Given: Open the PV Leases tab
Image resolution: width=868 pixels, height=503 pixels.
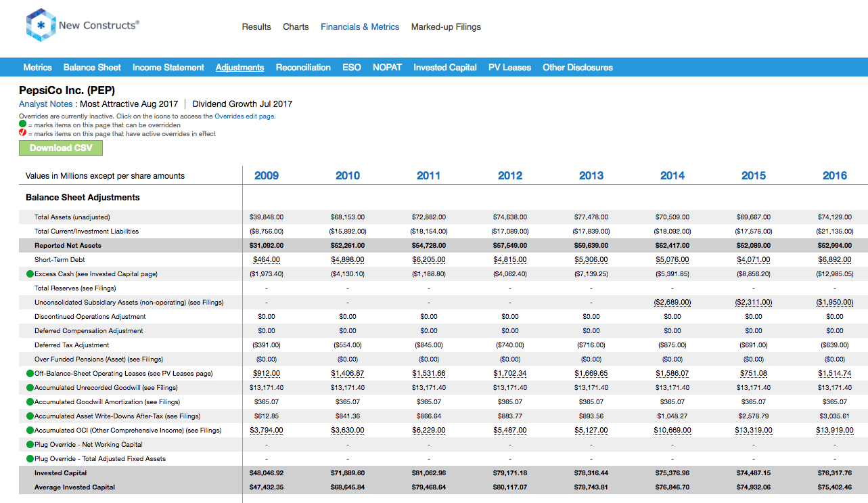Looking at the screenshot, I should pyautogui.click(x=509, y=68).
